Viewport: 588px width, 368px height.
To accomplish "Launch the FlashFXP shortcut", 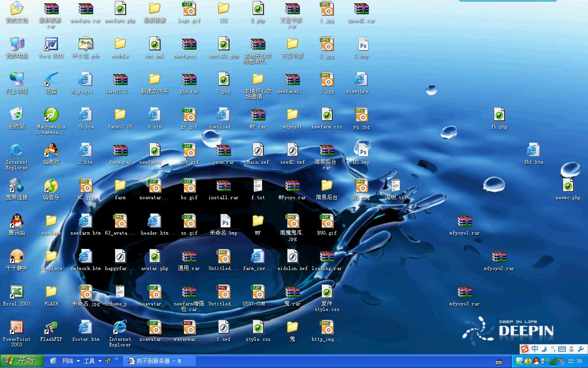I will click(51, 331).
